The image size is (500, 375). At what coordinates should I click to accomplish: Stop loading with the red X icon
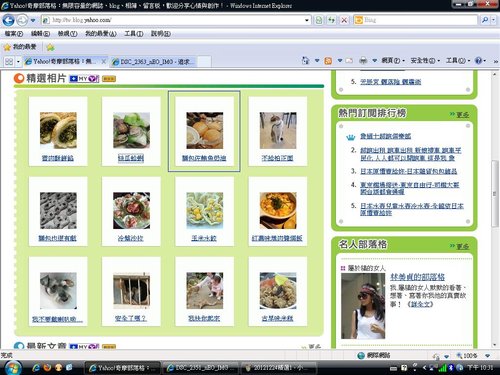344,20
